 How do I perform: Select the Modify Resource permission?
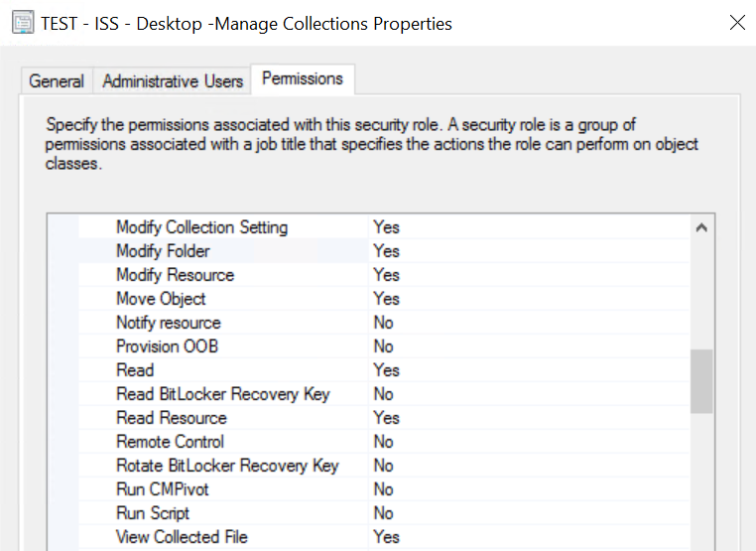(384, 275)
